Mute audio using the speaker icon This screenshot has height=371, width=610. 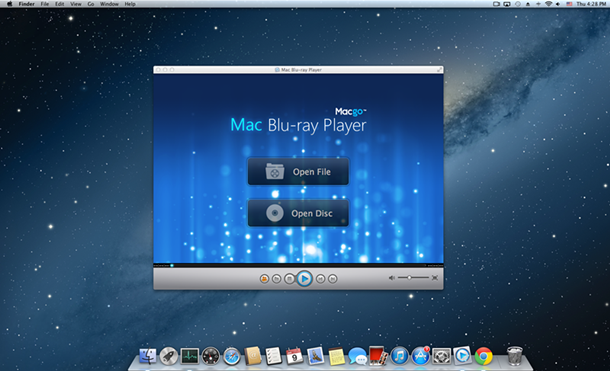[392, 278]
